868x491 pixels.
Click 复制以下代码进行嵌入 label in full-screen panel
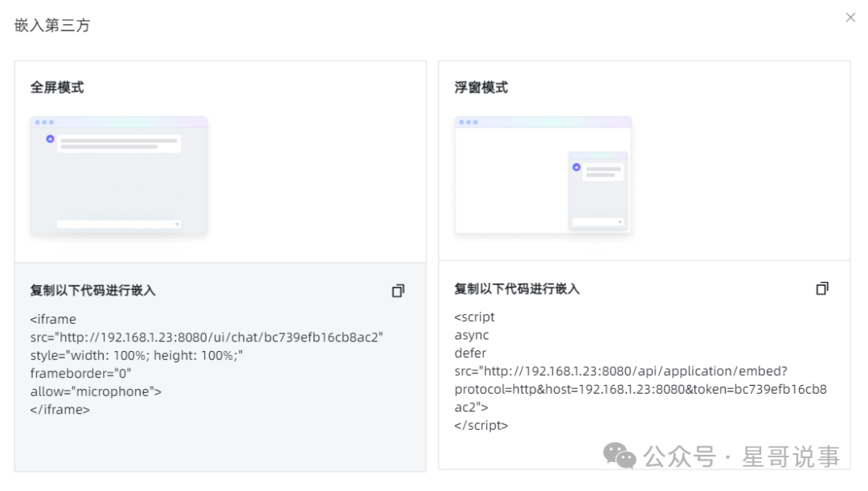pos(93,291)
